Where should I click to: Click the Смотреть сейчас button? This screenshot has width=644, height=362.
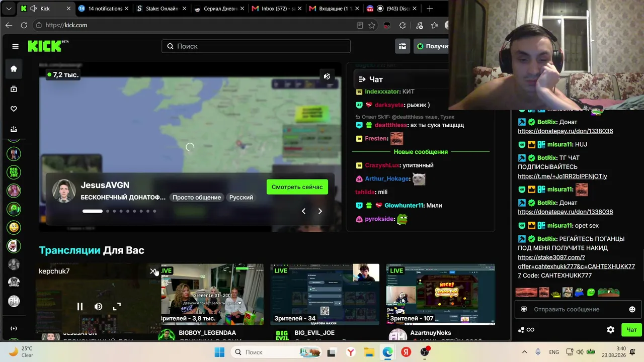coord(297,187)
